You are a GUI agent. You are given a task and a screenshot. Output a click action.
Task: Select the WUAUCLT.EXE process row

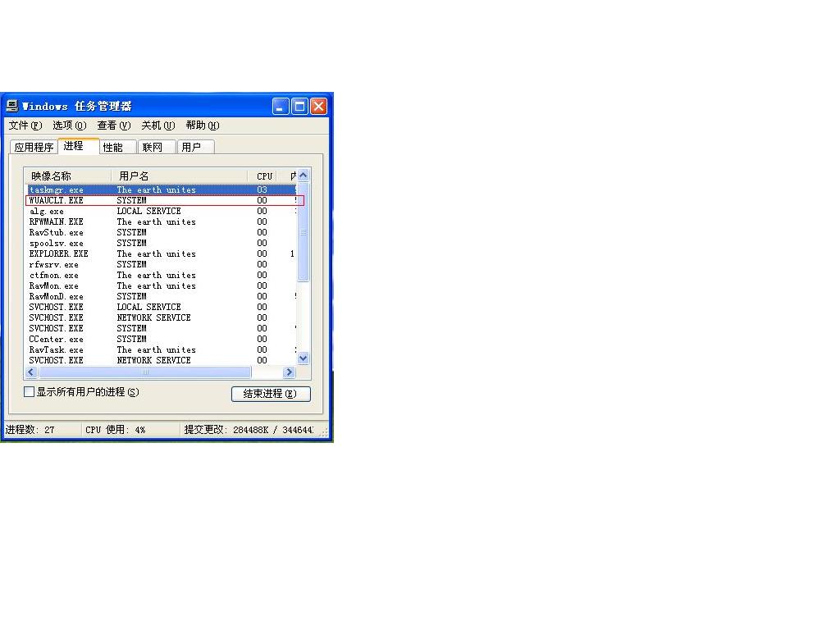161,200
